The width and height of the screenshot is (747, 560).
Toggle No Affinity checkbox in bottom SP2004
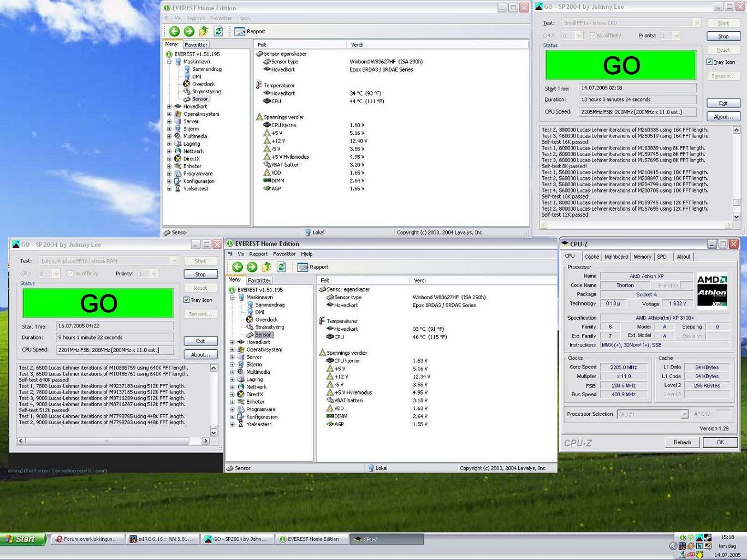[x=70, y=273]
